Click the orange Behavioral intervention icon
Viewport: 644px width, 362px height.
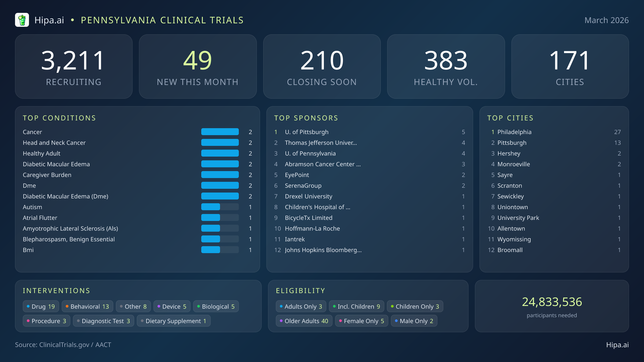tap(67, 306)
